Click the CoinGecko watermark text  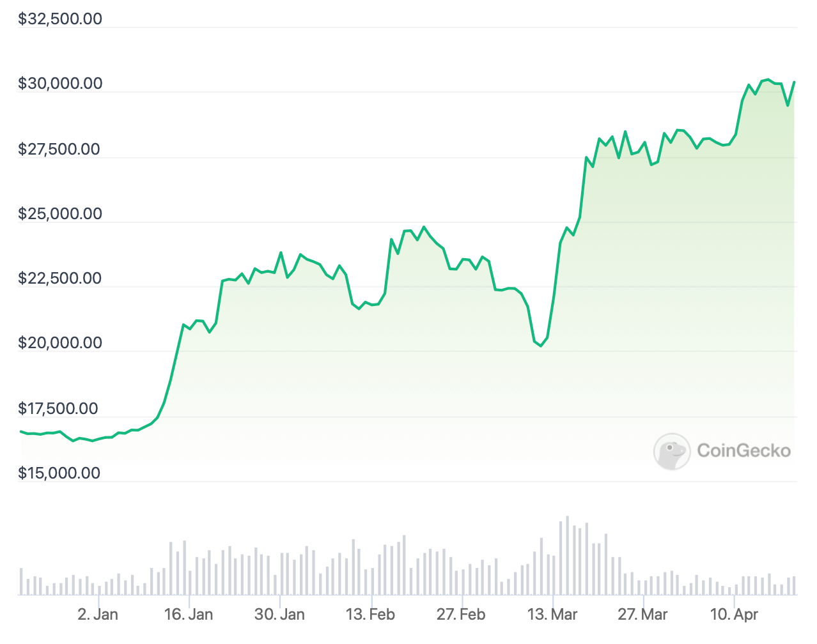coord(743,451)
